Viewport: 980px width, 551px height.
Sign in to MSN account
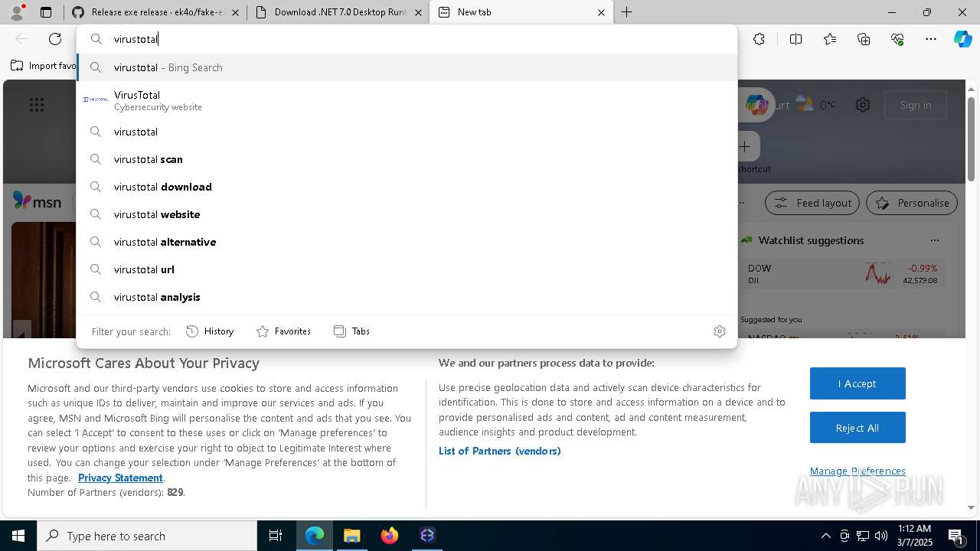(916, 105)
